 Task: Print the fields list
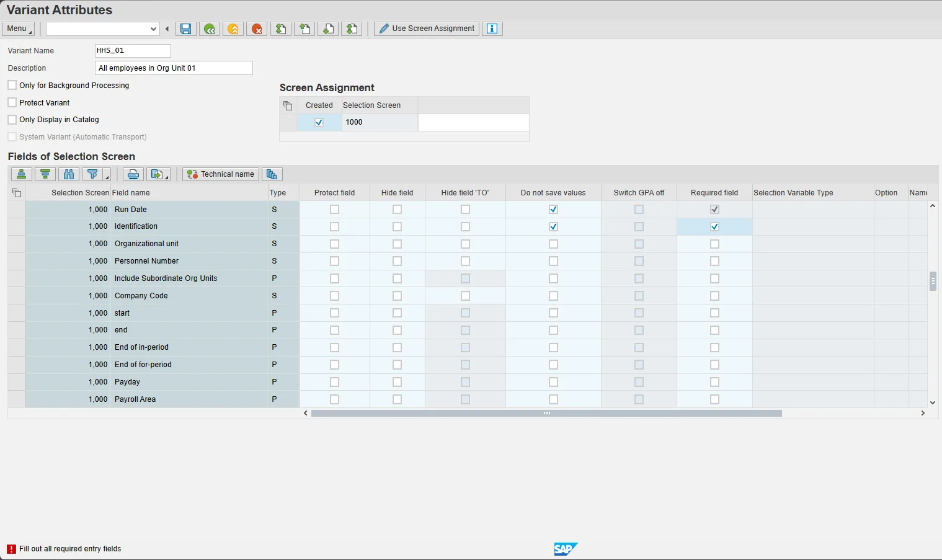click(x=133, y=175)
